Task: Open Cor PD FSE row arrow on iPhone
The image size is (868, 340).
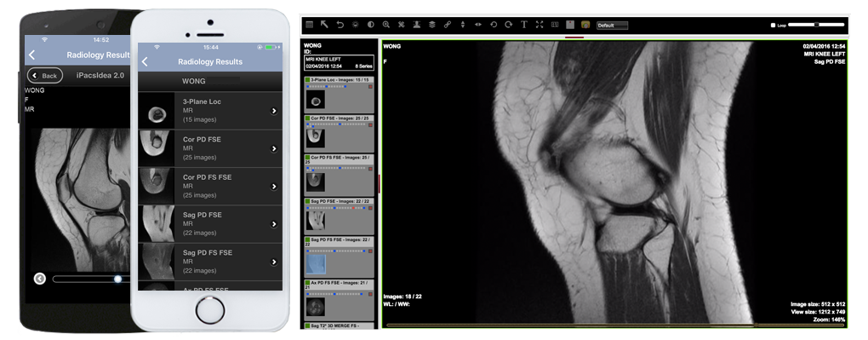Action: pos(273,148)
